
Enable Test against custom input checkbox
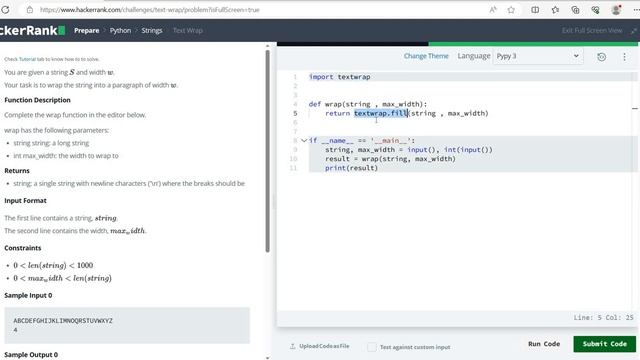371,347
